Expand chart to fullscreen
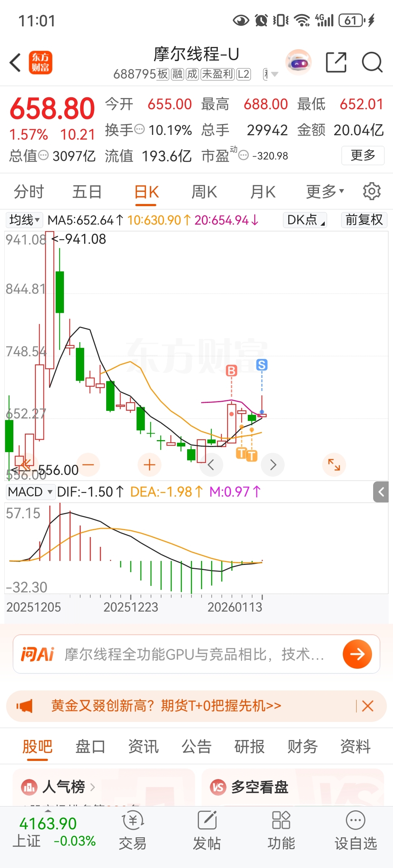Viewport: 393px width, 868px height. coord(334,464)
